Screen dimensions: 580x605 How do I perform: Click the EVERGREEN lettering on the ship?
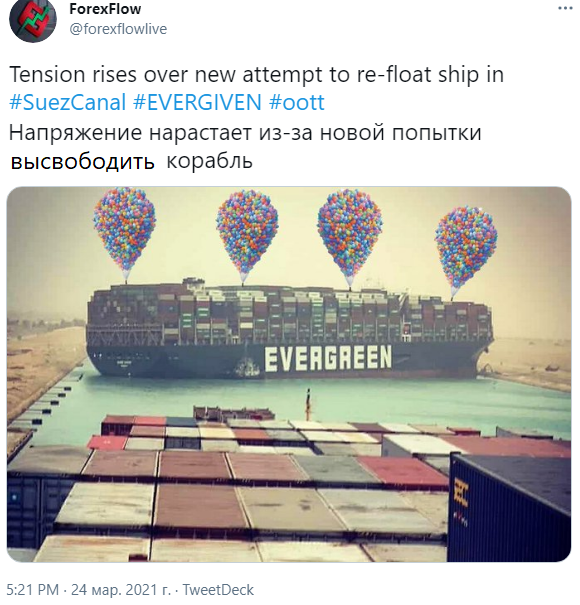click(x=328, y=358)
